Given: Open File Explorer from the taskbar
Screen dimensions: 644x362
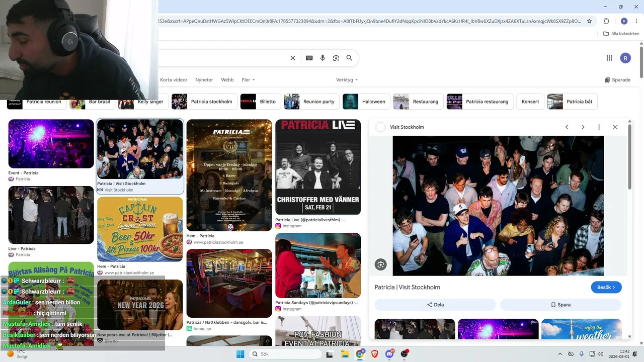Looking at the screenshot, I should pyautogui.click(x=345, y=354).
